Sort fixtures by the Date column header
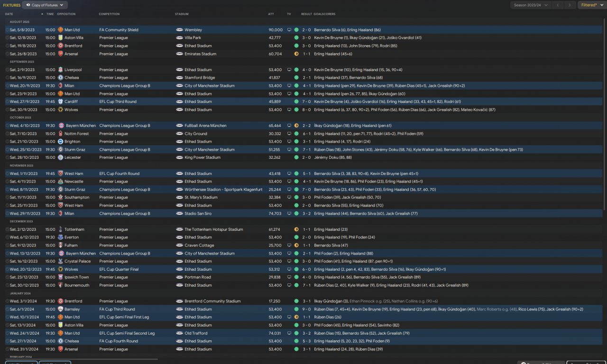 click(x=9, y=14)
